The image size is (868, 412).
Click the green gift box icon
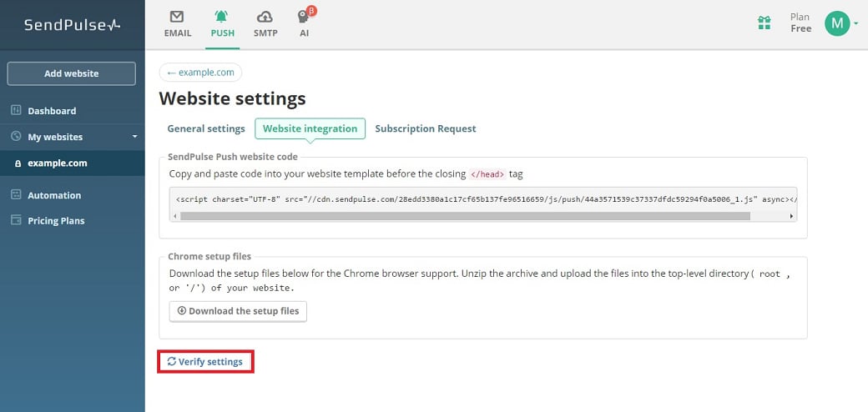pyautogui.click(x=764, y=23)
